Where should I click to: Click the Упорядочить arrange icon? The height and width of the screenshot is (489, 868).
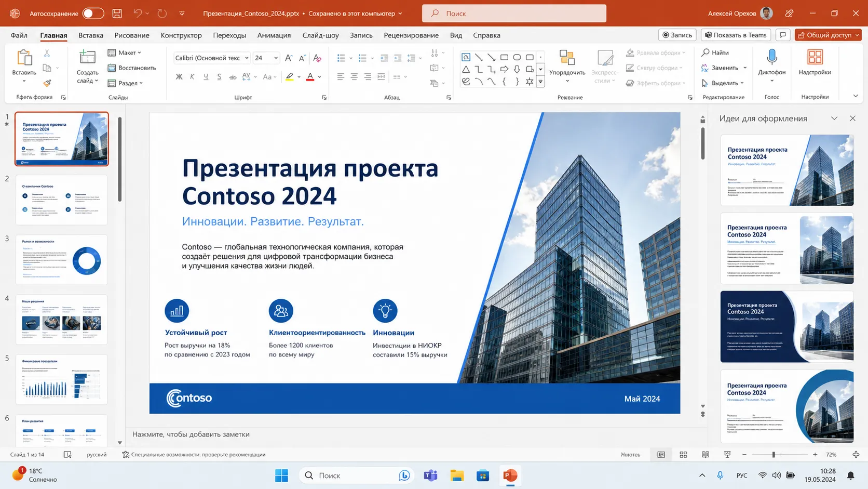pyautogui.click(x=567, y=57)
